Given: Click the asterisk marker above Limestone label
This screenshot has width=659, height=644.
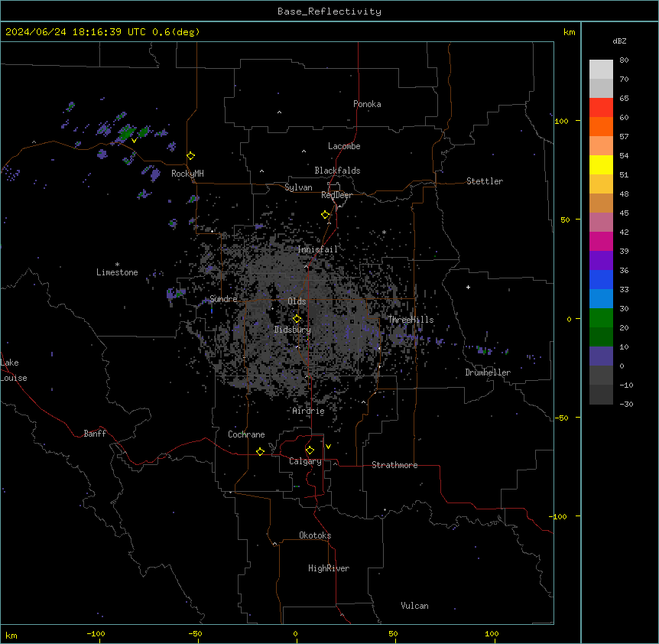Looking at the screenshot, I should click(117, 265).
